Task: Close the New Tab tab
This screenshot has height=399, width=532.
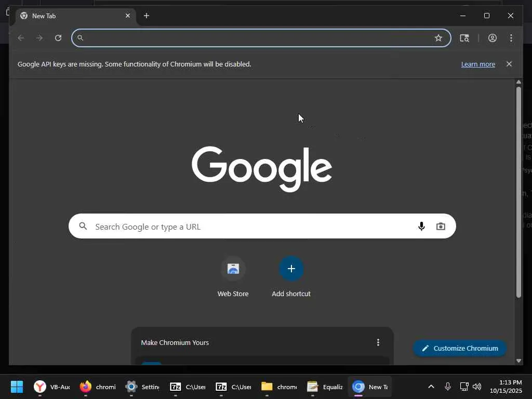Action: click(x=128, y=16)
